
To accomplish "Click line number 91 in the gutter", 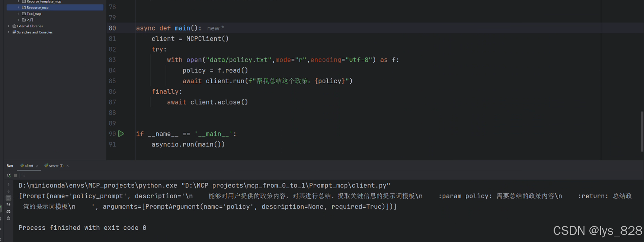I will point(112,145).
